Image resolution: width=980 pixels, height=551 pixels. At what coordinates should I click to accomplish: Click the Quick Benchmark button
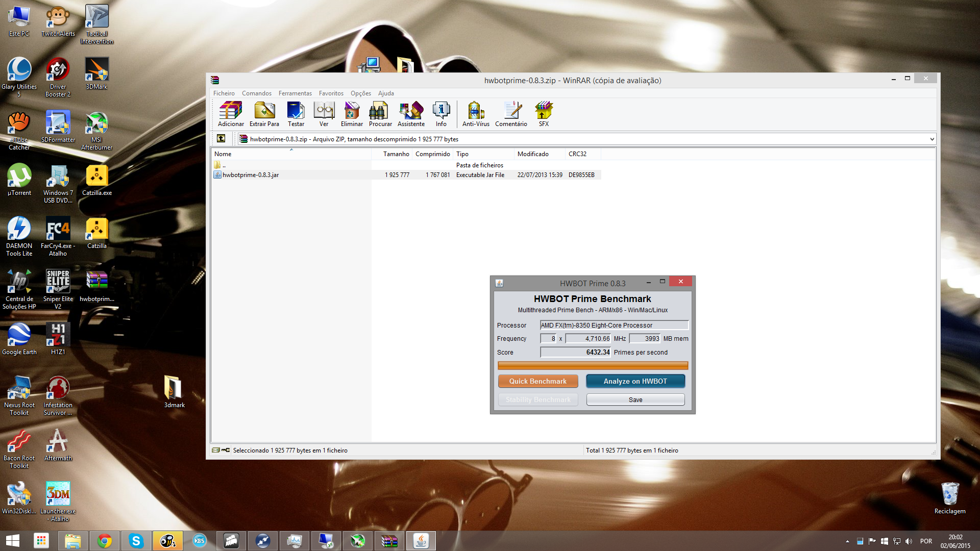[x=538, y=381]
